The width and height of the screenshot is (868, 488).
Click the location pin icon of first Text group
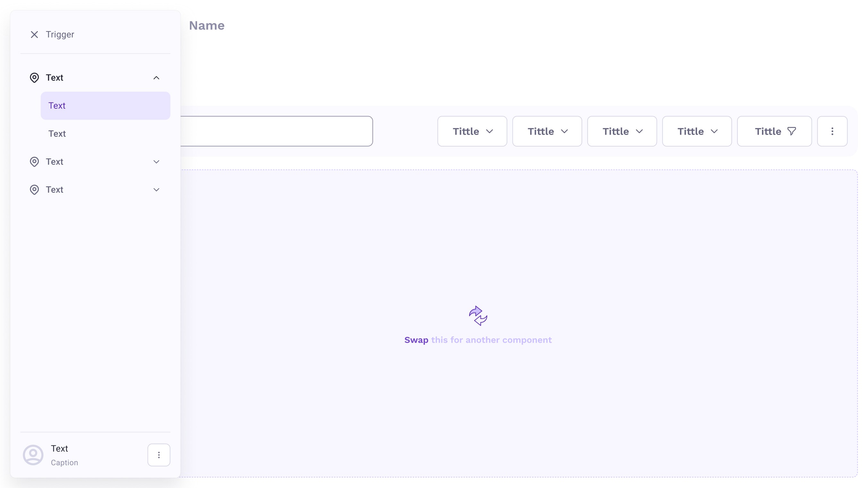tap(34, 78)
